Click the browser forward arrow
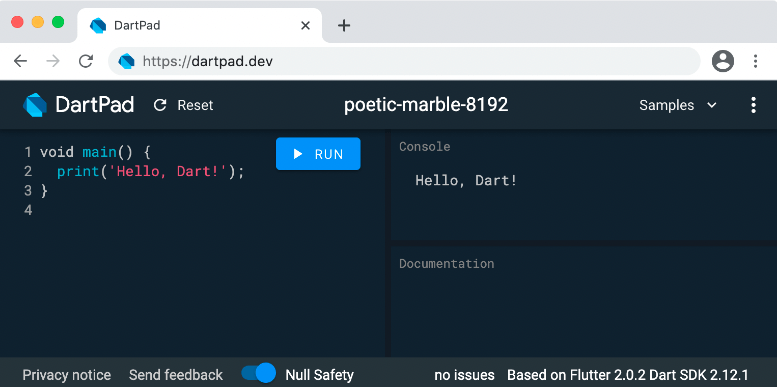The height and width of the screenshot is (387, 777). 53,61
